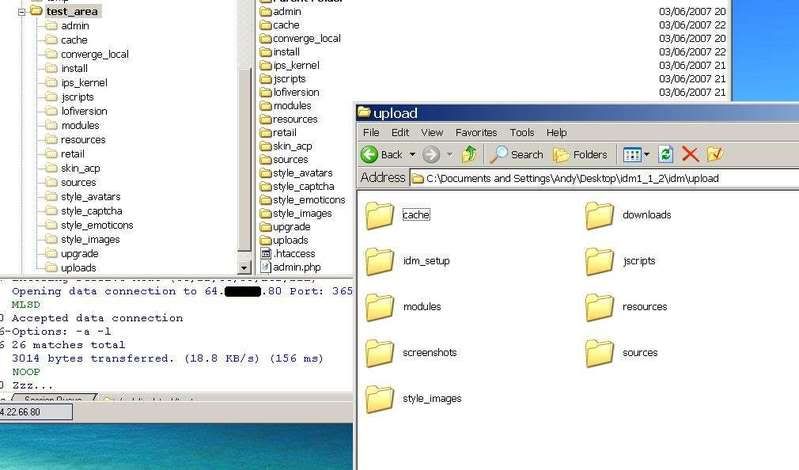The height and width of the screenshot is (470, 799).
Task: Open the Back history dropdown arrow
Action: [x=412, y=154]
